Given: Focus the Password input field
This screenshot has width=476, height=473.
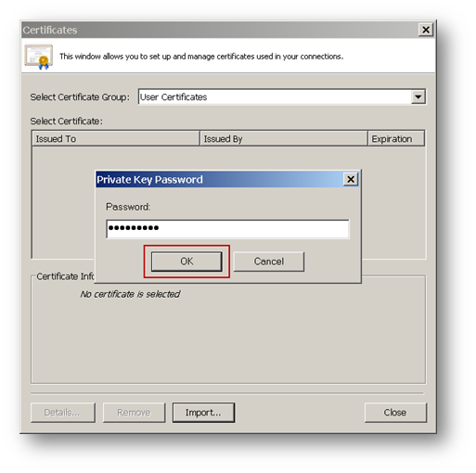Looking at the screenshot, I should pyautogui.click(x=227, y=229).
